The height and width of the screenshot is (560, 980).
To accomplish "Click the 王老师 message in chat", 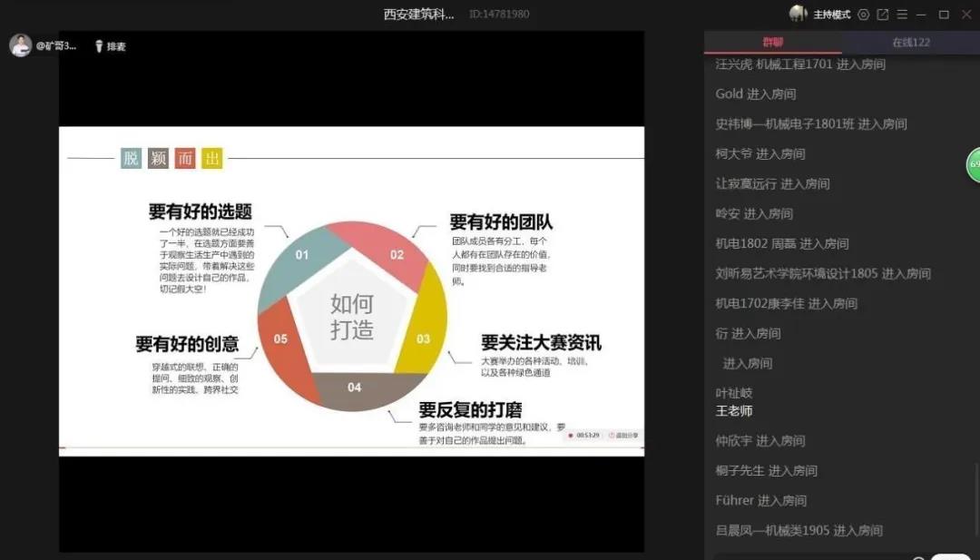I will [x=734, y=411].
